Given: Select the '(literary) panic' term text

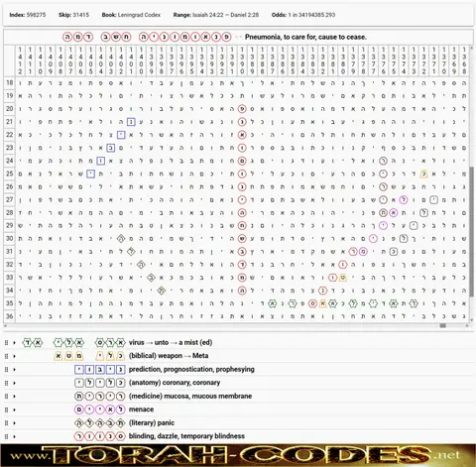Looking at the screenshot, I should click(x=152, y=422).
